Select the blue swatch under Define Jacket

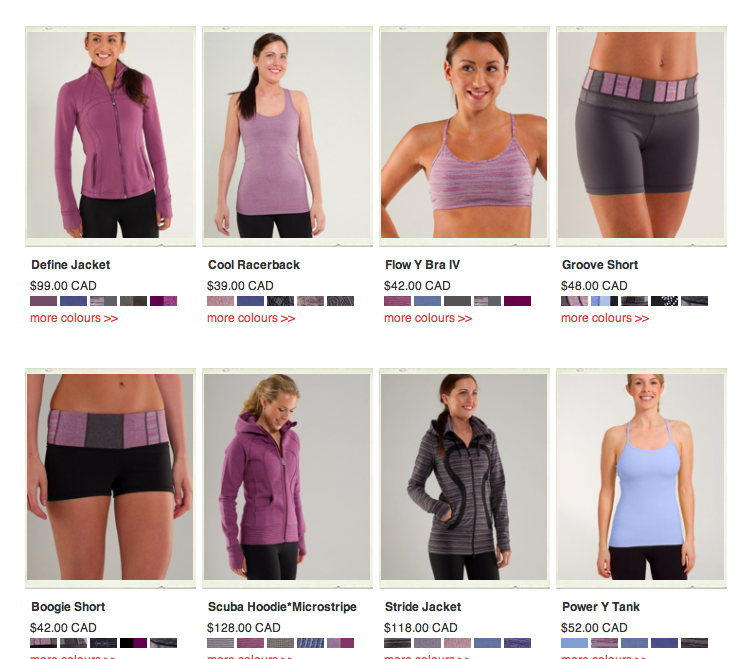pyautogui.click(x=73, y=301)
